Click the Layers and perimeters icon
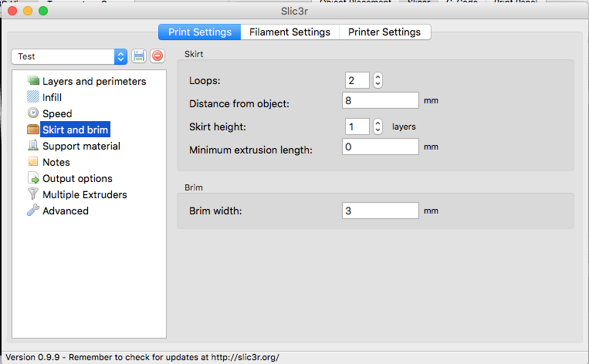Screen dimensions: 589x364 click(x=33, y=81)
